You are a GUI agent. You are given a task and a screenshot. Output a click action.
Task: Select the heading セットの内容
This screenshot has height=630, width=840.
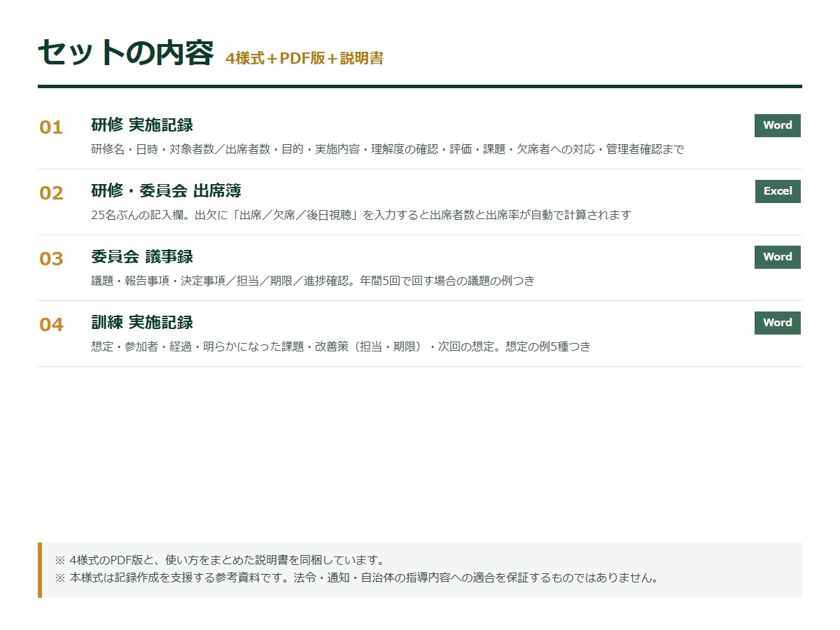tap(125, 52)
